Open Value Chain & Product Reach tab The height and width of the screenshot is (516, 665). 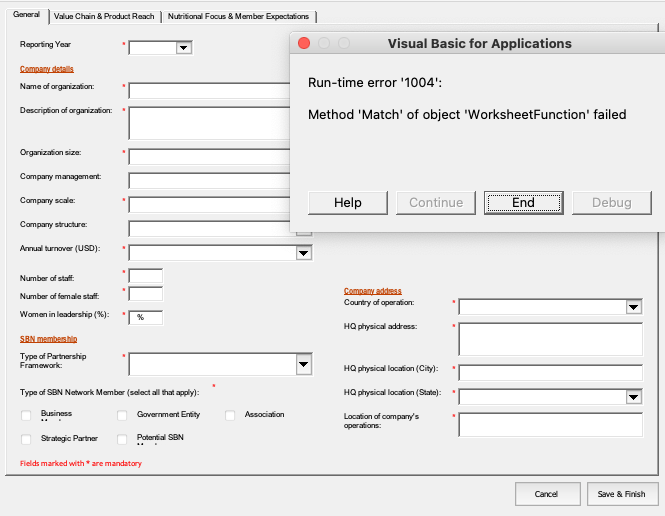104,17
